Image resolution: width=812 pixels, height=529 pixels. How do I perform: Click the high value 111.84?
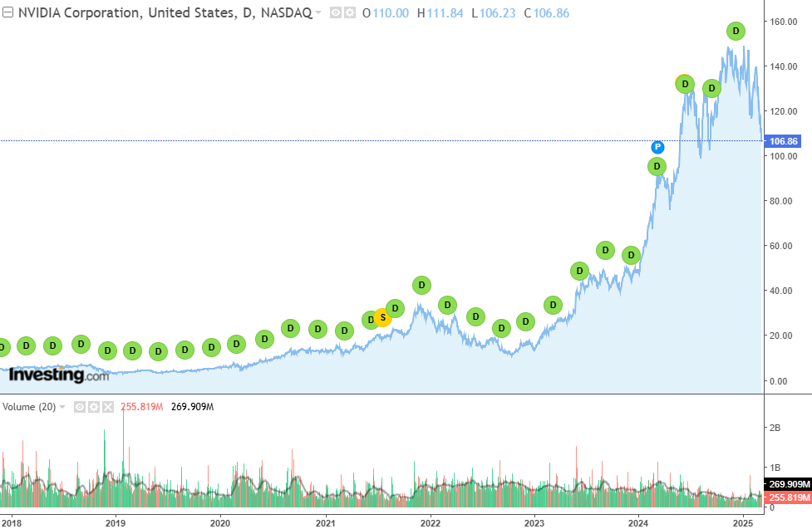pyautogui.click(x=445, y=13)
